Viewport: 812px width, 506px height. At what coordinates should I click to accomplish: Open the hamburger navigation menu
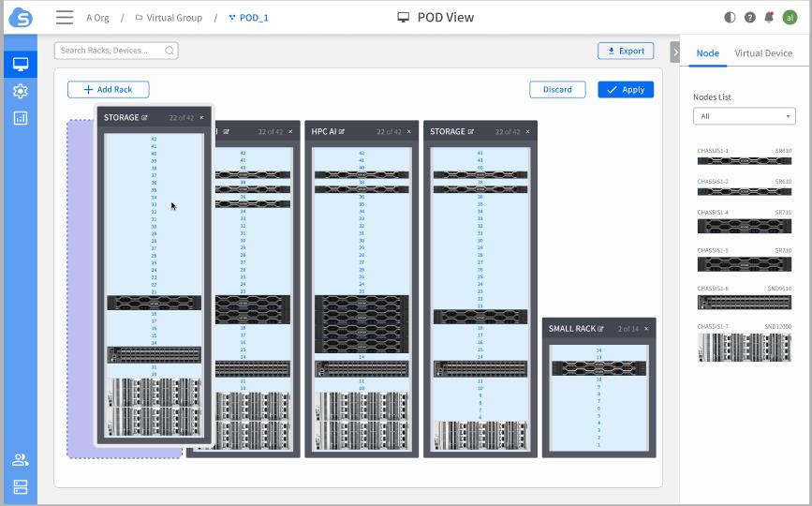[x=65, y=17]
